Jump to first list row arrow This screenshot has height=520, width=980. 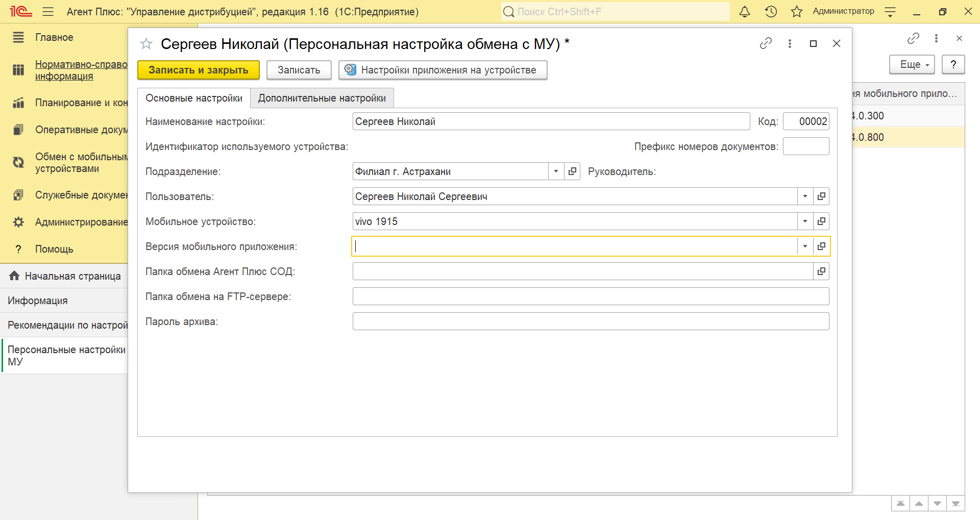click(x=900, y=504)
